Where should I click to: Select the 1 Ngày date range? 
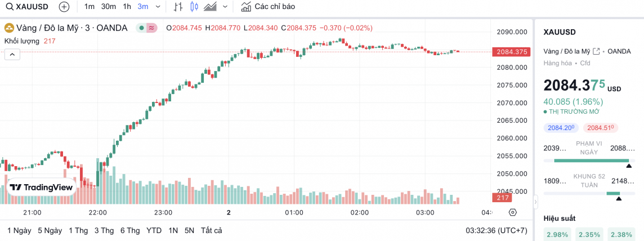tap(19, 230)
